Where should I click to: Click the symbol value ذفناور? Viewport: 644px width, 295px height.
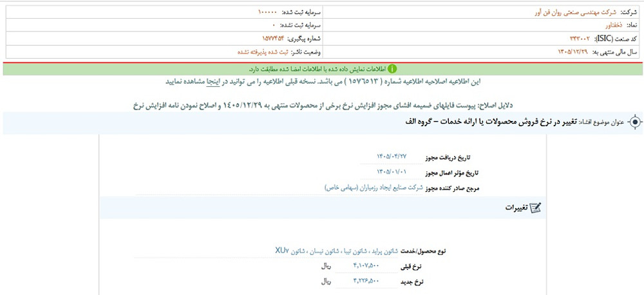tap(615, 26)
